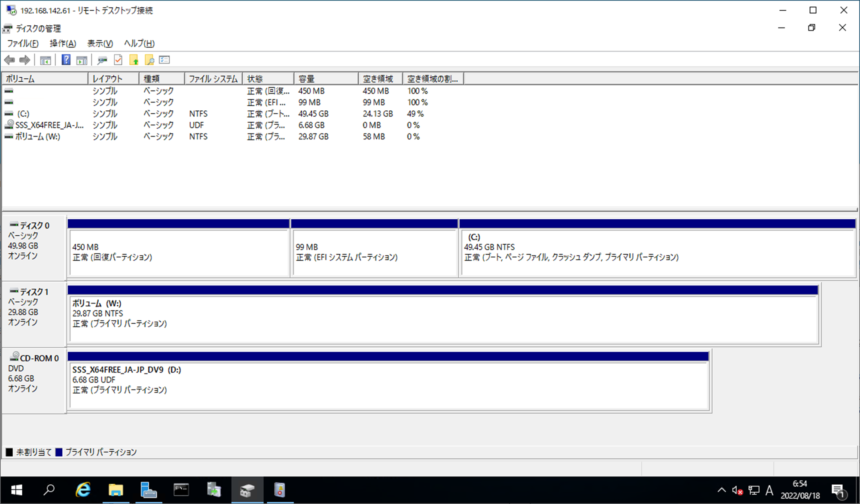Open the properties toolbar icon
Image resolution: width=860 pixels, height=504 pixels.
(x=165, y=60)
